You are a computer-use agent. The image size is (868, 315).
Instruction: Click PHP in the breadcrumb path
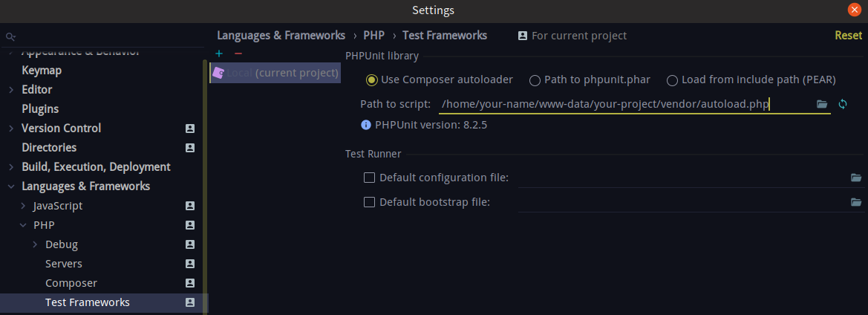(373, 36)
